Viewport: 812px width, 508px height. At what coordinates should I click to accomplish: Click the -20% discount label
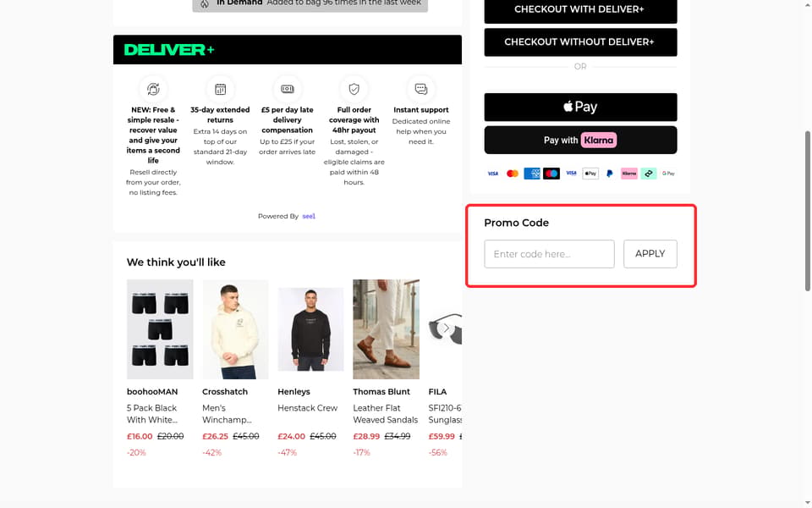pos(137,452)
